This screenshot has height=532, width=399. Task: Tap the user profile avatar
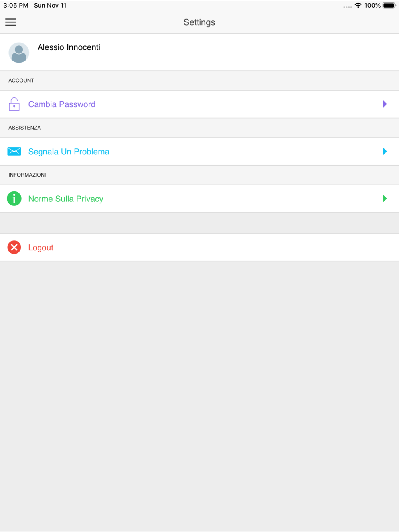(19, 53)
